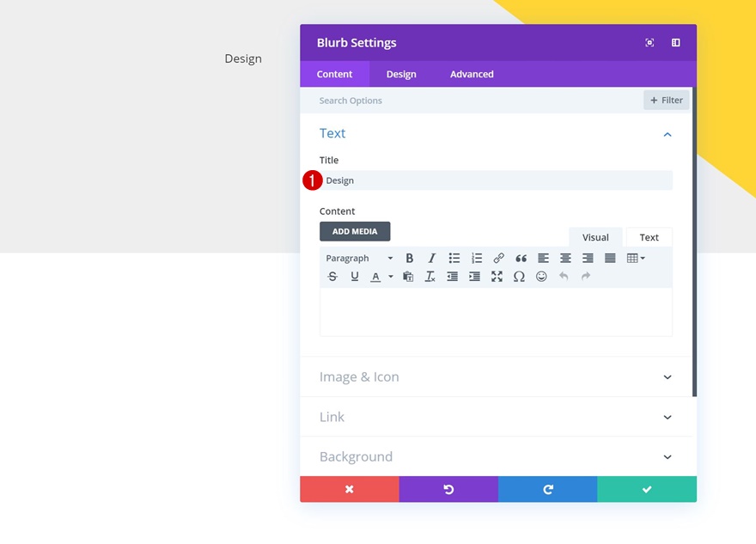Screen dimensions: 756x544
Task: Toggle italic formatting in content editor
Action: pos(431,259)
